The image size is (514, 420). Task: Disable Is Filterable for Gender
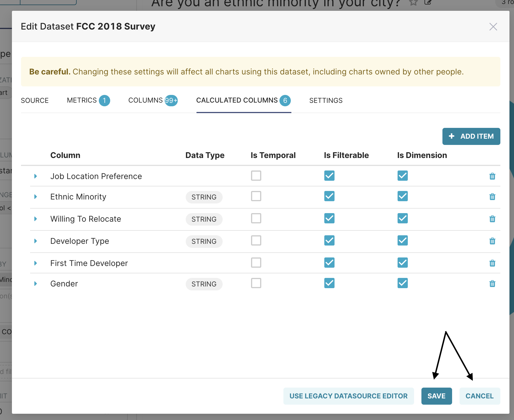[329, 283]
